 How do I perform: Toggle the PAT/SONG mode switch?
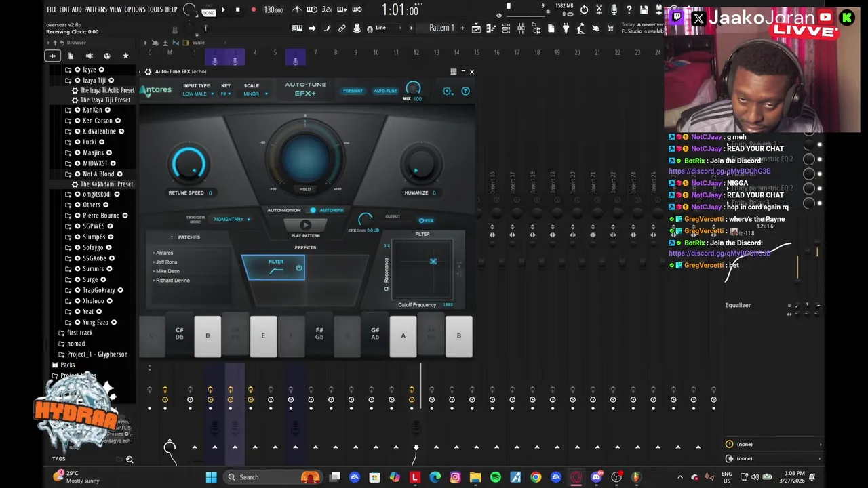(208, 9)
